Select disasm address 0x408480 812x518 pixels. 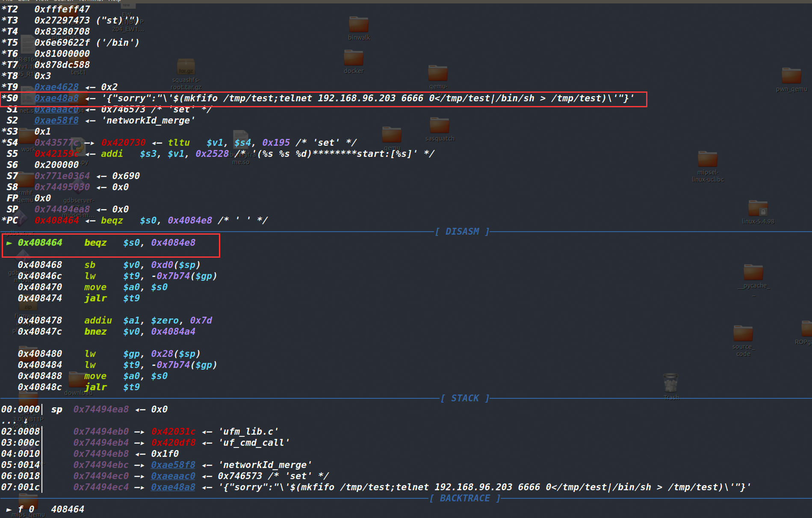(40, 354)
